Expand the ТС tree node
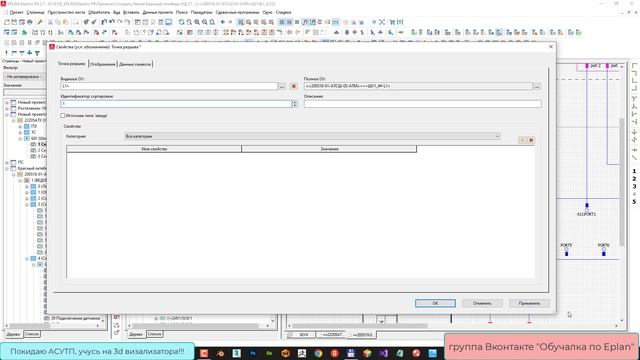Viewport: 640px width, 360px height. [20, 133]
